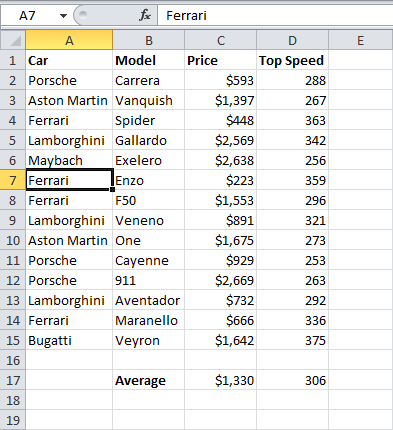393x430 pixels.
Task: Select row 17 header
Action: [13, 380]
